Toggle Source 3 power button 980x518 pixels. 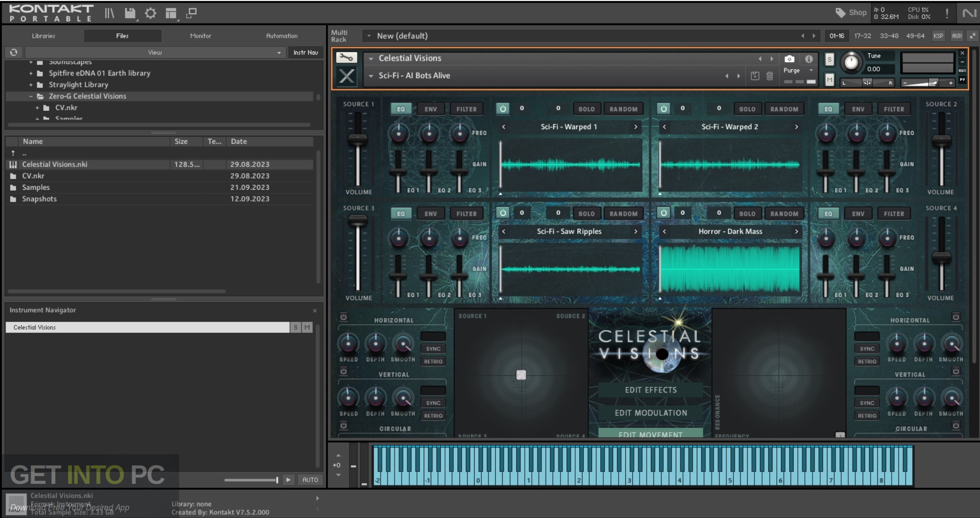[x=503, y=212]
